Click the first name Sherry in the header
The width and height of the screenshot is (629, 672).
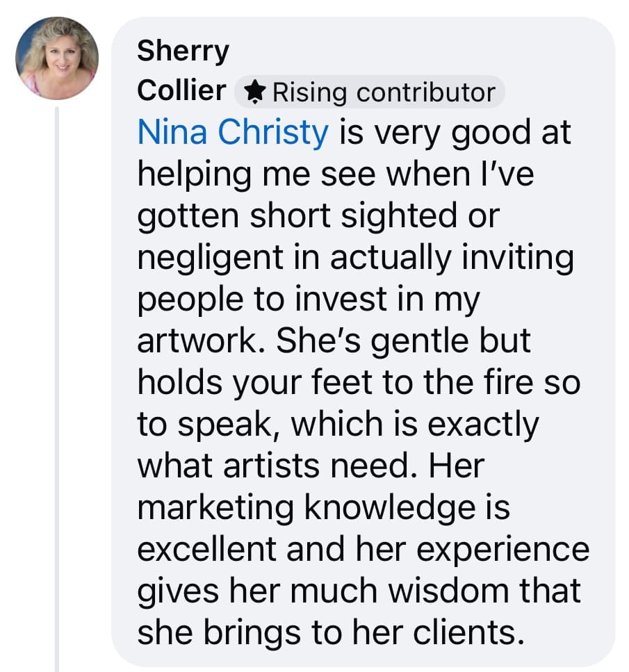pos(183,51)
